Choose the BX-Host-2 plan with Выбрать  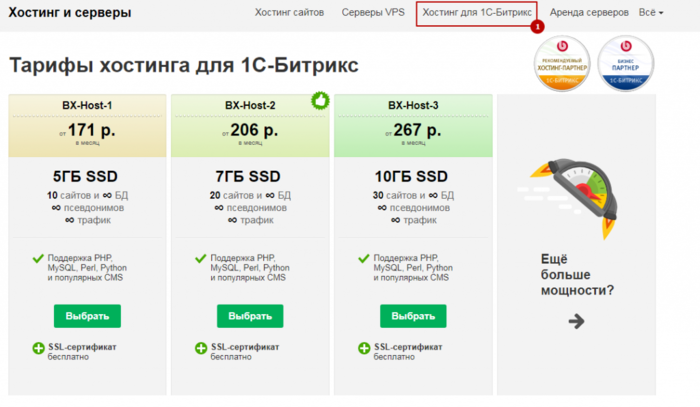(250, 316)
